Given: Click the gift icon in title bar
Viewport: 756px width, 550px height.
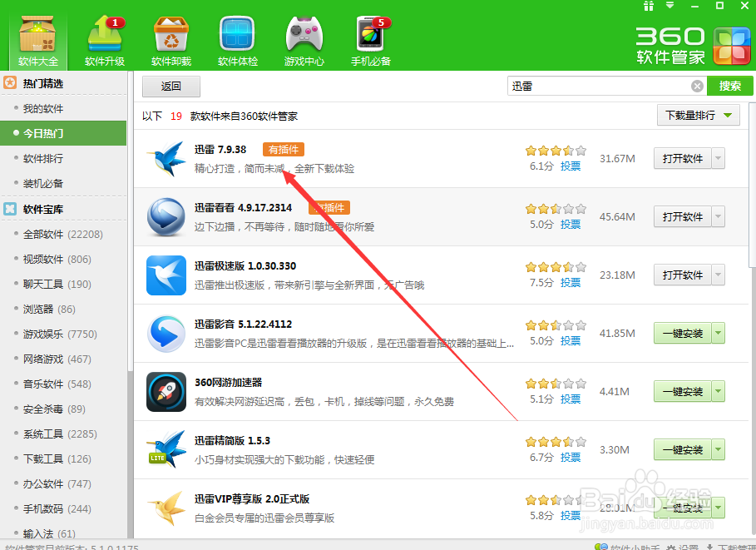Looking at the screenshot, I should click(649, 6).
